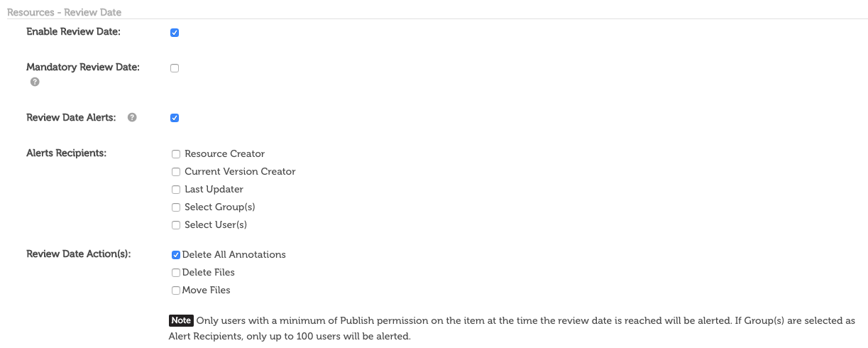Select the Last Updater checkbox
This screenshot has width=868, height=348.
pos(176,189)
